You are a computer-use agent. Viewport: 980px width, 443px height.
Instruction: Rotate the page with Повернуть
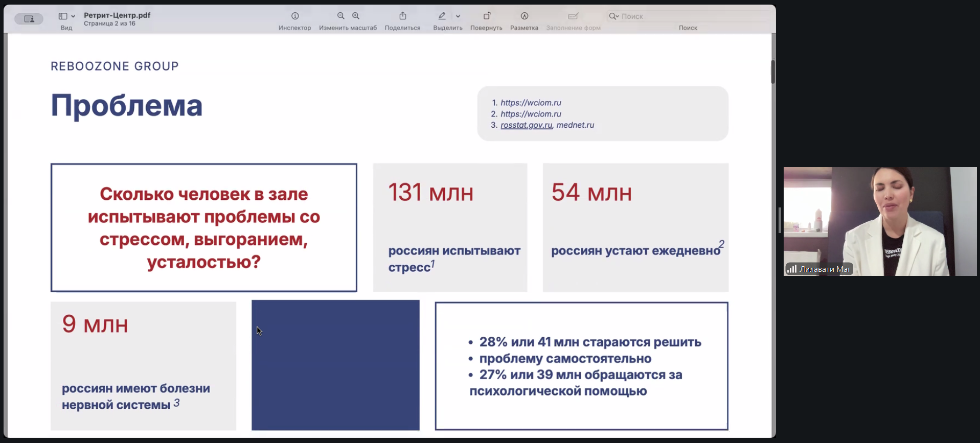(487, 16)
